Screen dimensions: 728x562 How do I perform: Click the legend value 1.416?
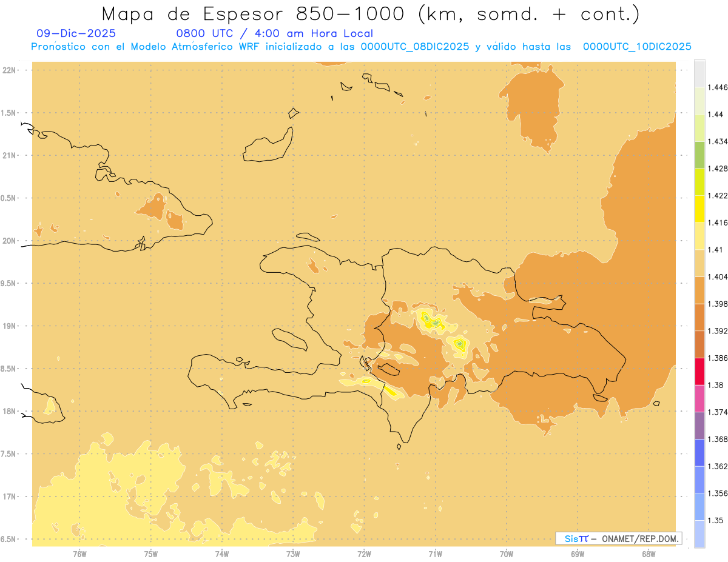[718, 222]
